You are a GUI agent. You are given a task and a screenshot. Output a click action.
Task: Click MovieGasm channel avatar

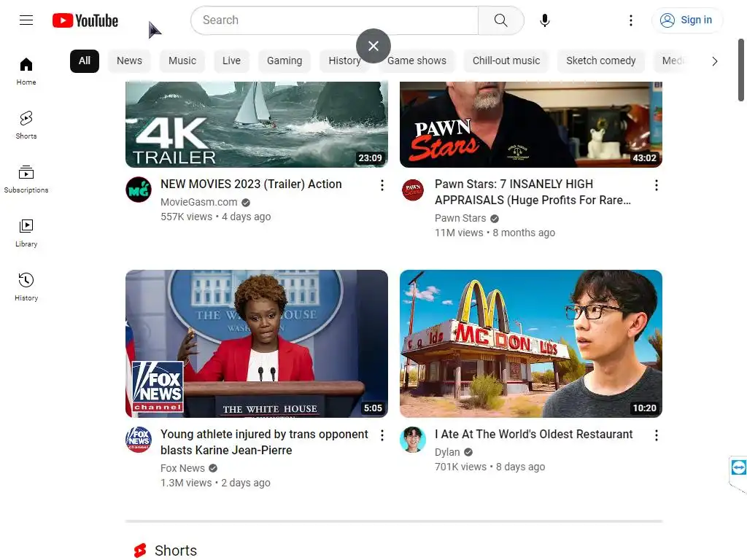pos(139,190)
